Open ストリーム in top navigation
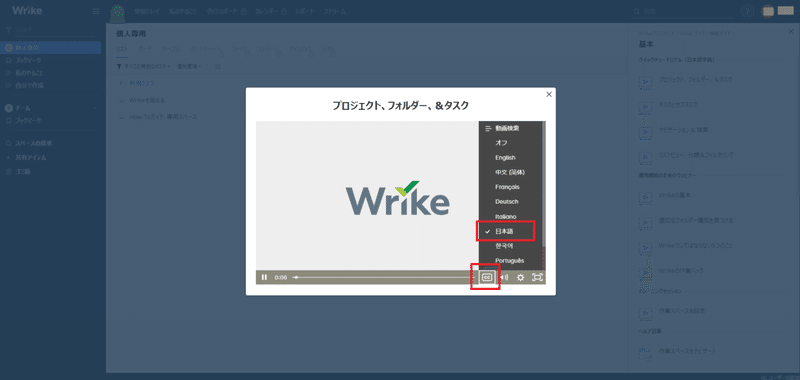 (334, 11)
